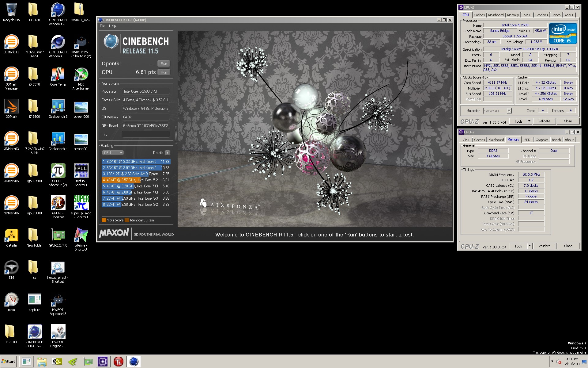Open Cinebench File menu
Viewport: 588px width, 368px height.
pyautogui.click(x=102, y=26)
